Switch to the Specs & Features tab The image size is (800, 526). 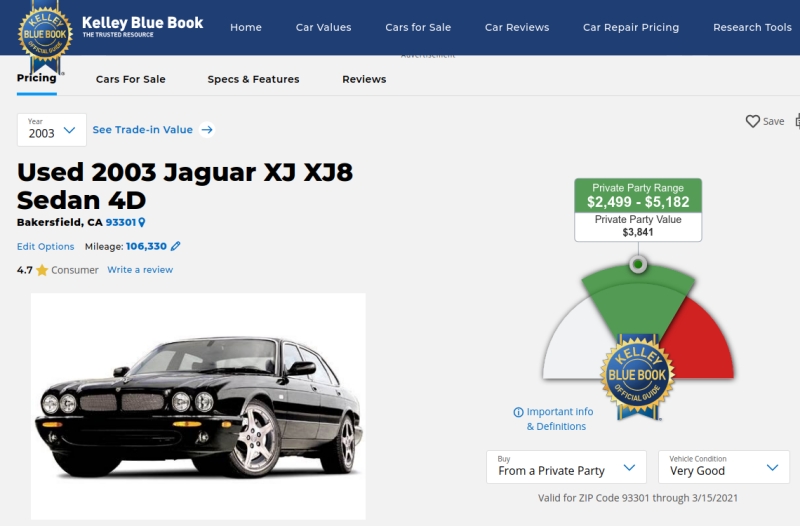253,79
